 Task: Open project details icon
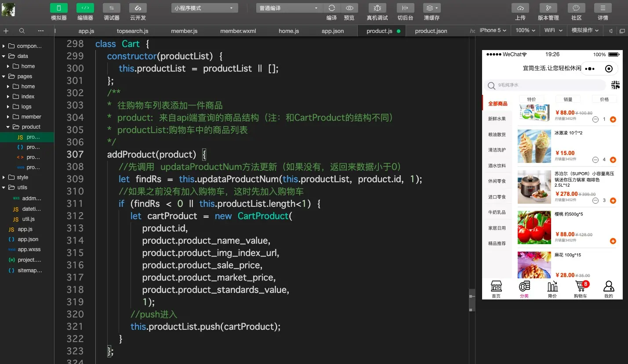pos(603,8)
